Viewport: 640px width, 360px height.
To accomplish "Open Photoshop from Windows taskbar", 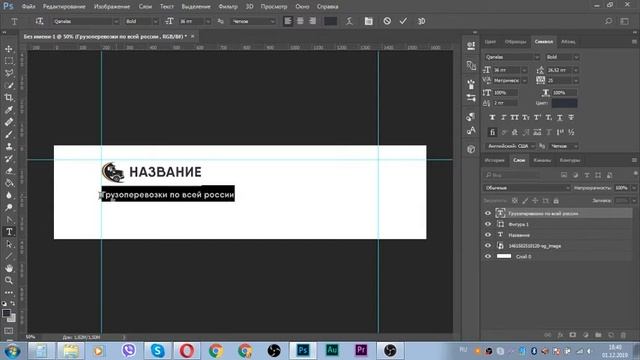I will (303, 350).
